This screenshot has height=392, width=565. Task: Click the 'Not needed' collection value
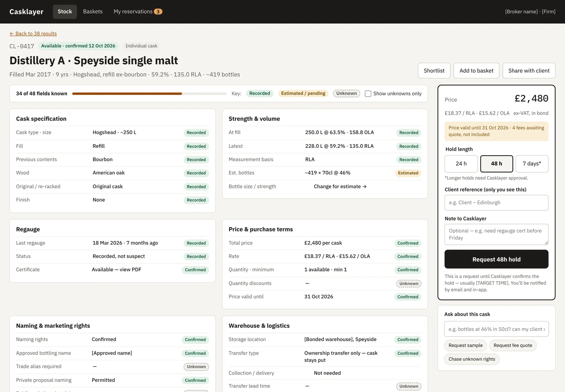coord(327,373)
